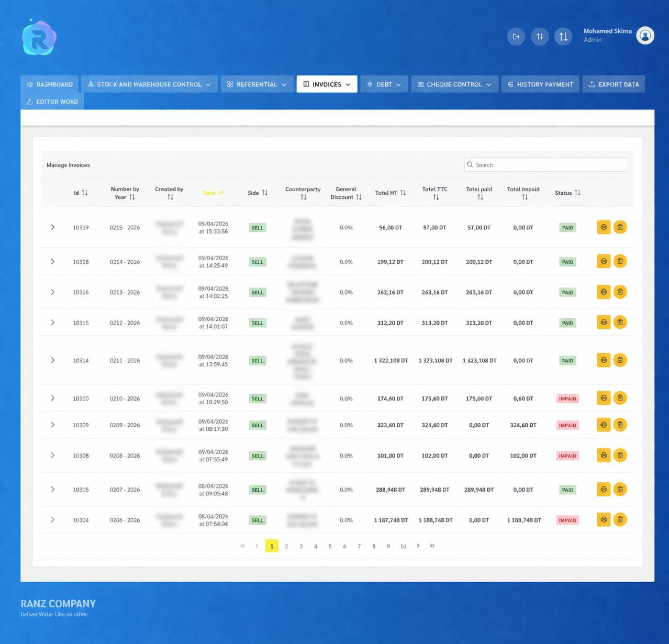Expand row for invoice 10319
Viewport: 669px width, 644px height.
pyautogui.click(x=52, y=227)
